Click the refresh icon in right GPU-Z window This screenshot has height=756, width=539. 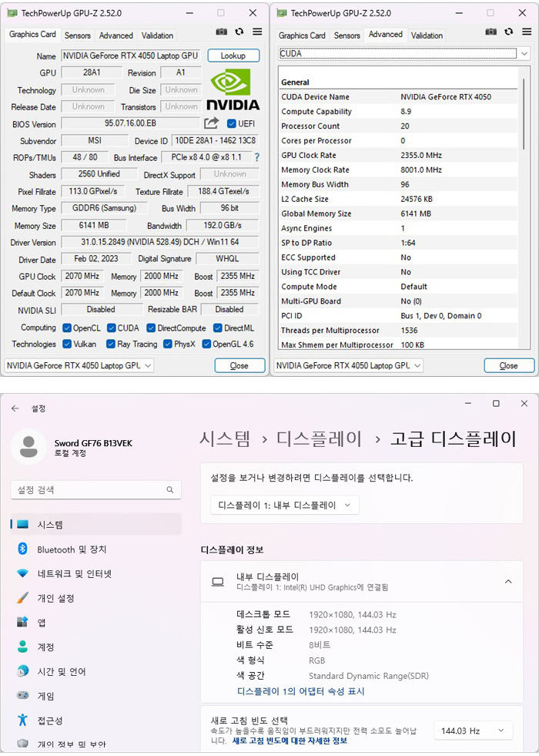click(x=509, y=32)
